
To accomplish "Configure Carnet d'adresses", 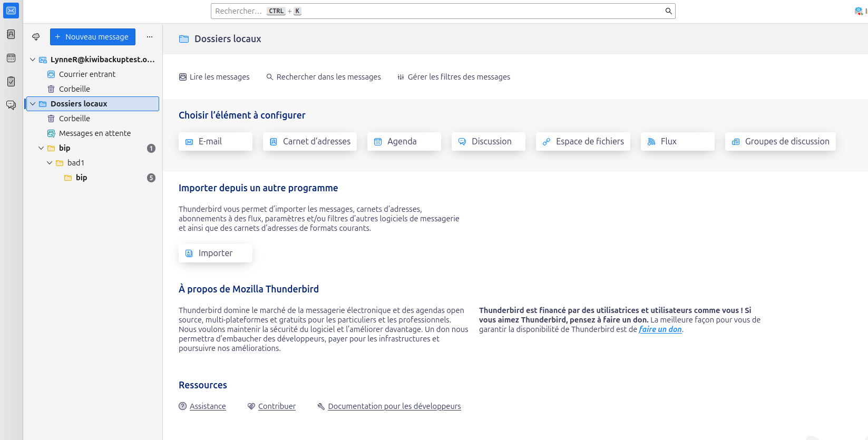I will (x=310, y=141).
